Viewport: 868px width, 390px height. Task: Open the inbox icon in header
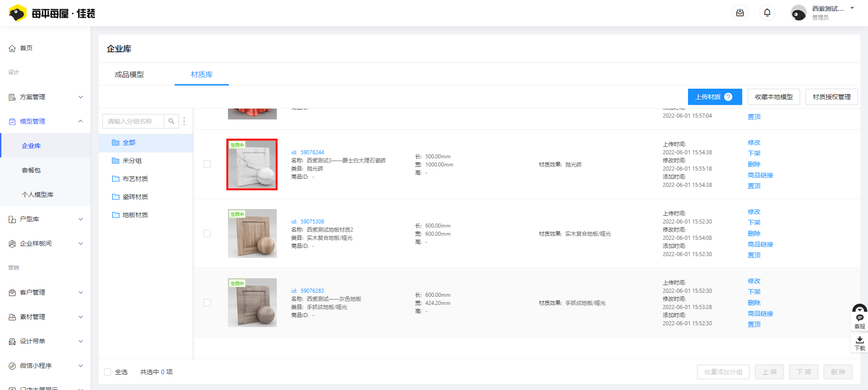point(740,13)
